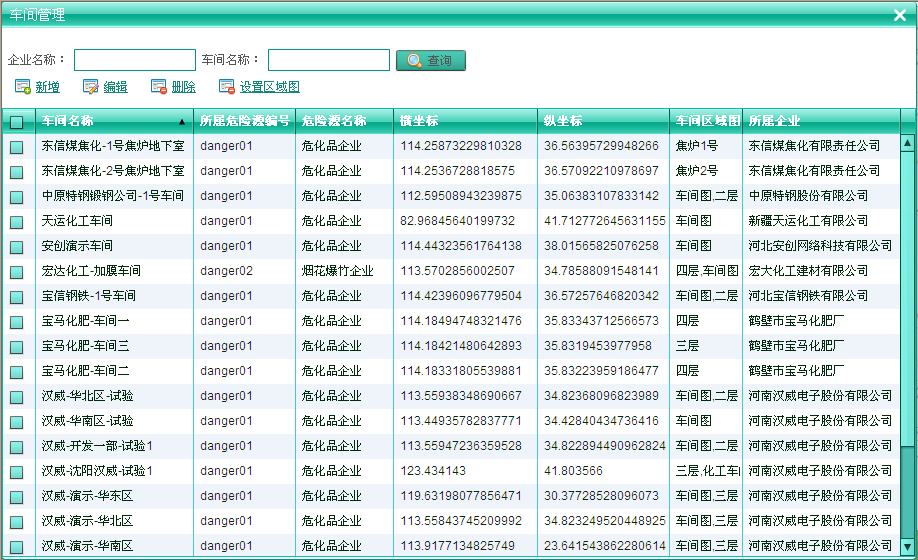Check row 安创演示车间
The width and height of the screenshot is (918, 560).
coord(16,247)
